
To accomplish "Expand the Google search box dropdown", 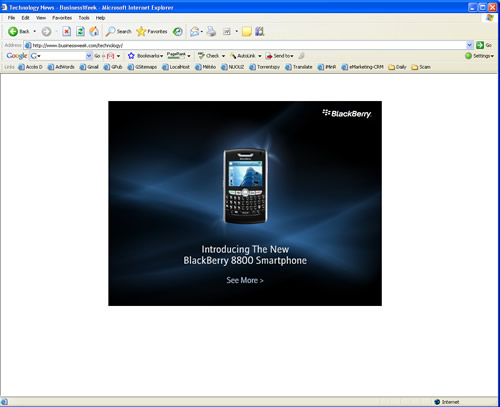I will [89, 56].
